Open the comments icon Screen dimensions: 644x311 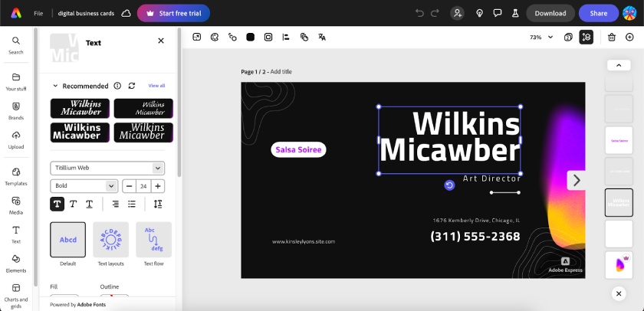tap(498, 13)
